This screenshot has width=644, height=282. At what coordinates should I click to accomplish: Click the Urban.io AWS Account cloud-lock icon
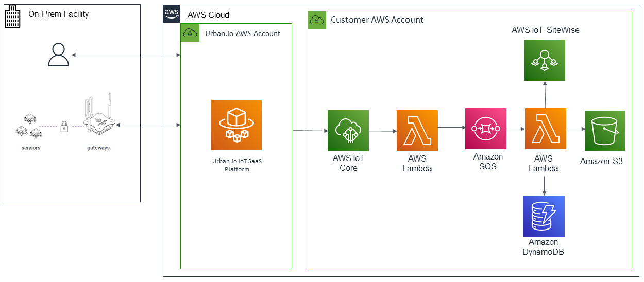coord(190,33)
